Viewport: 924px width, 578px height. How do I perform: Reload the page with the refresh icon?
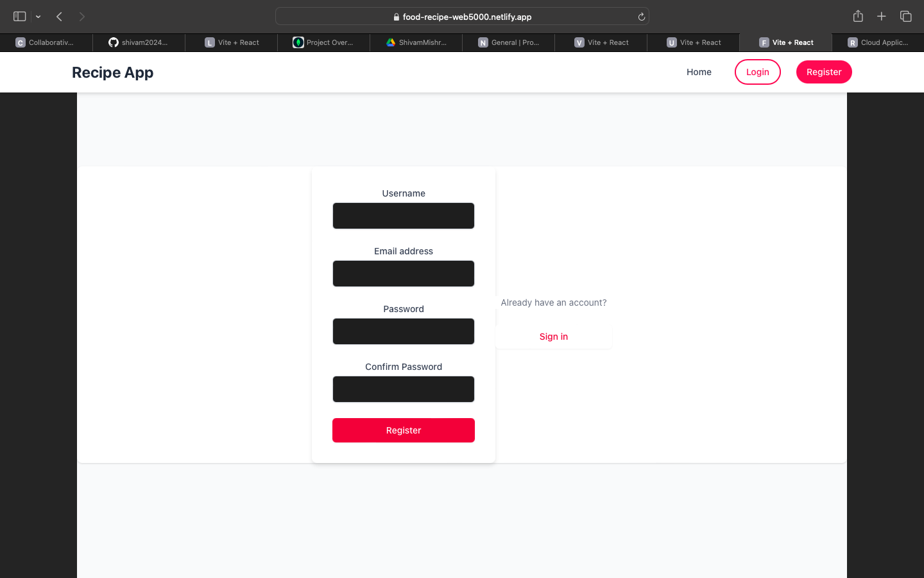pyautogui.click(x=641, y=17)
